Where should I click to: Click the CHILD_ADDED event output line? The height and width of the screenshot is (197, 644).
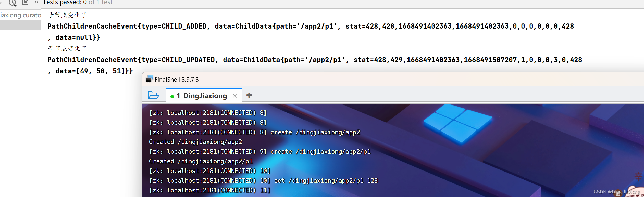pyautogui.click(x=311, y=26)
